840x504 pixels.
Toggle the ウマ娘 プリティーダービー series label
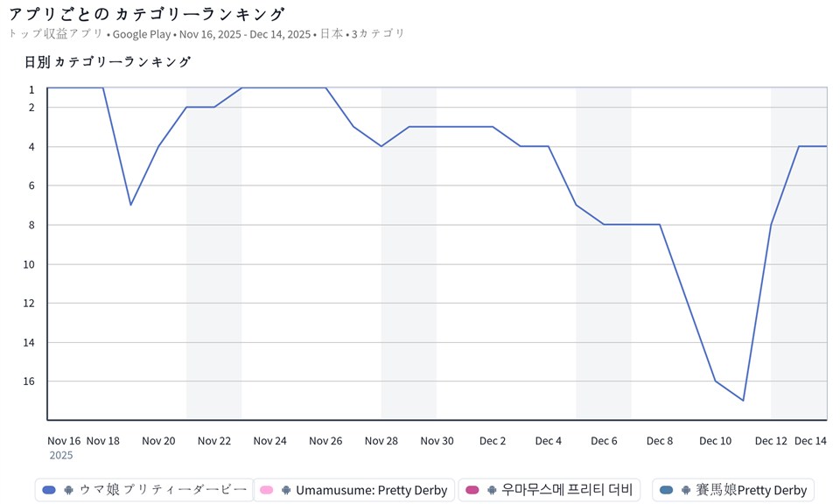[163, 490]
